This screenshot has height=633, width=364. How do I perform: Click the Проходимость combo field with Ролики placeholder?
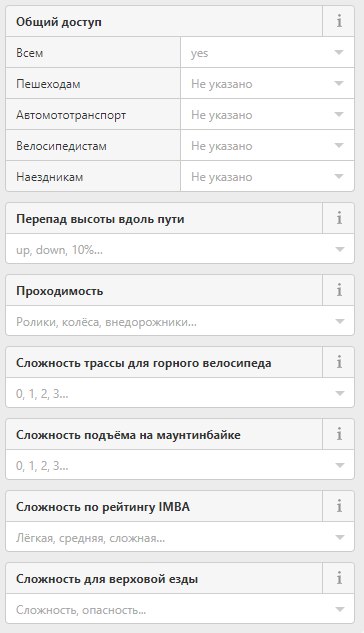(x=180, y=321)
